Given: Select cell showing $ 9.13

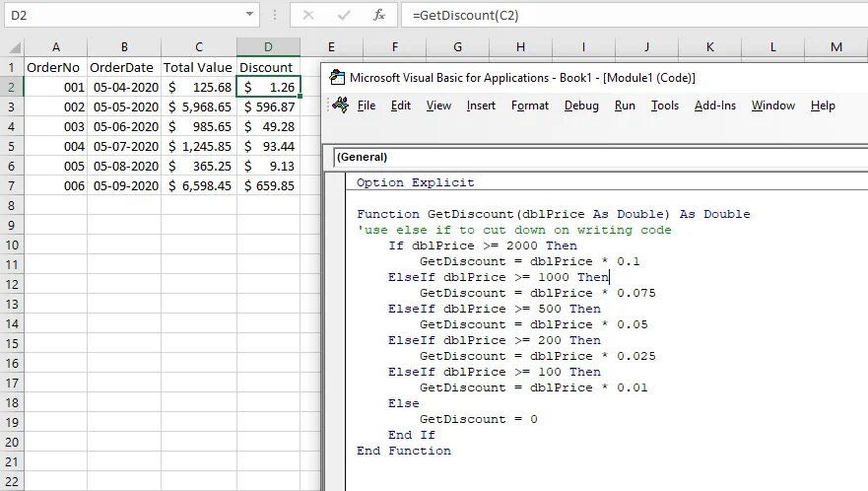Looking at the screenshot, I should (269, 167).
